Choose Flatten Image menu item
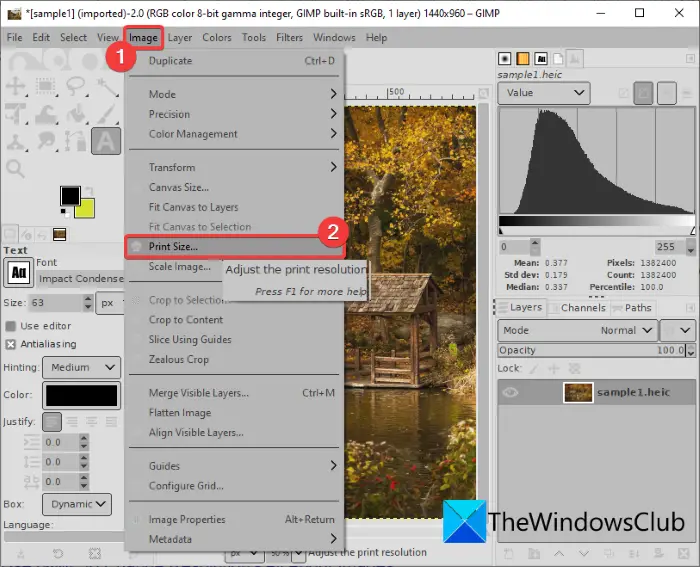Viewport: 700px width, 567px height. click(234, 413)
